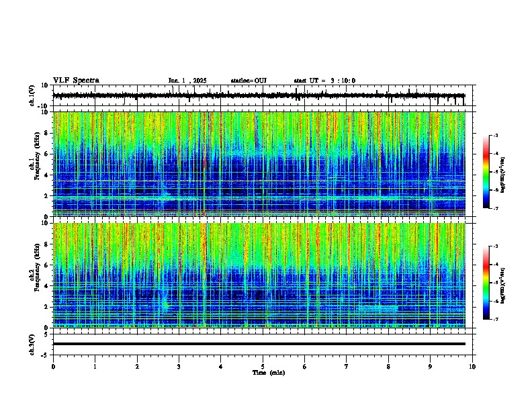The width and height of the screenshot is (532, 411).
Task: Click the log(PSD) label beside ch.2 colorbar
Action: coord(502,285)
